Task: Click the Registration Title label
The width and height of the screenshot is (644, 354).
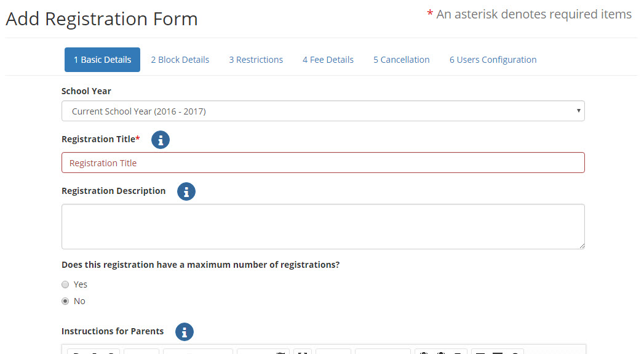Action: click(x=101, y=139)
